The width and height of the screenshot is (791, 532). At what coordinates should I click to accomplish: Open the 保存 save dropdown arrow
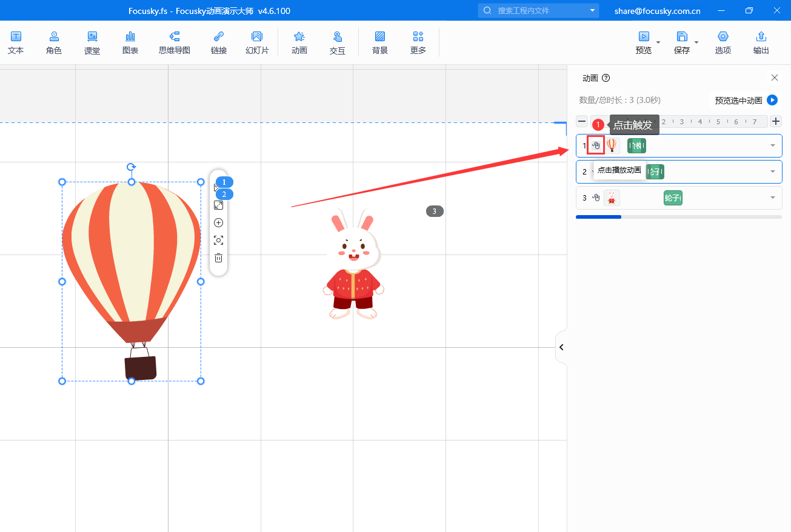(696, 42)
